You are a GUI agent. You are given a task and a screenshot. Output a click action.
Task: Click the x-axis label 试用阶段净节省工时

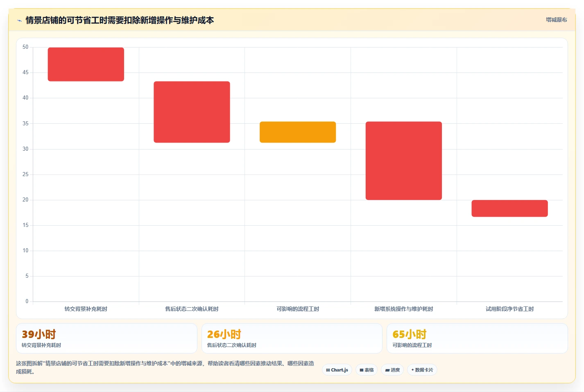[x=509, y=309]
